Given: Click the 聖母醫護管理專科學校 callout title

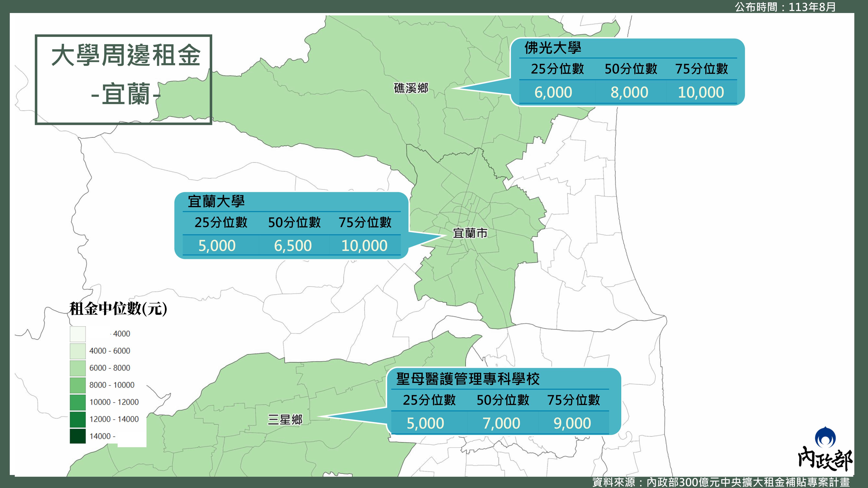Looking at the screenshot, I should 468,379.
